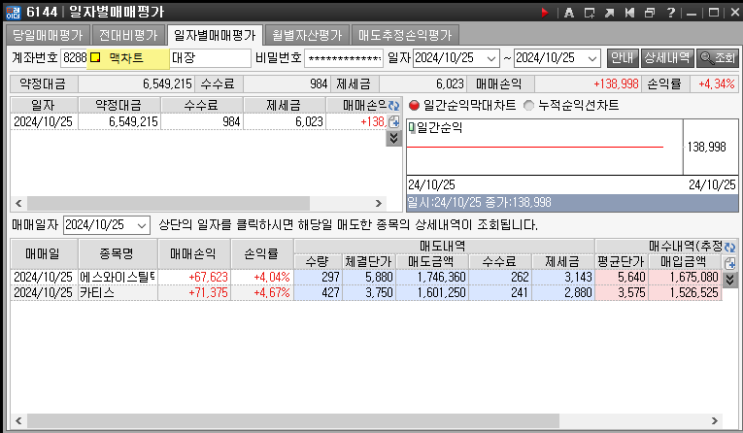Switch to 당일매매평가 tab
Image resolution: width=743 pixels, height=433 pixels.
(x=48, y=36)
